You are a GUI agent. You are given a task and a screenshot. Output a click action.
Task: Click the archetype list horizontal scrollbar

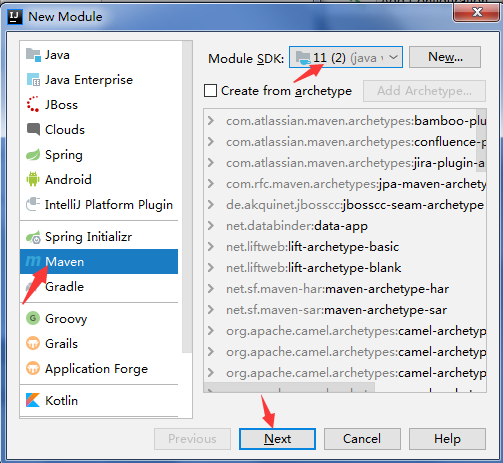pyautogui.click(x=289, y=387)
